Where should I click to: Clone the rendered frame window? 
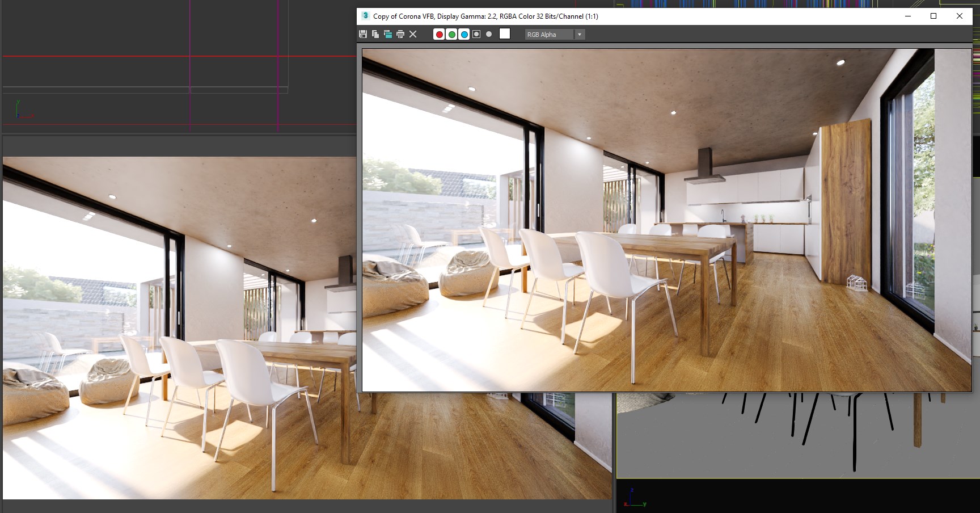(388, 35)
